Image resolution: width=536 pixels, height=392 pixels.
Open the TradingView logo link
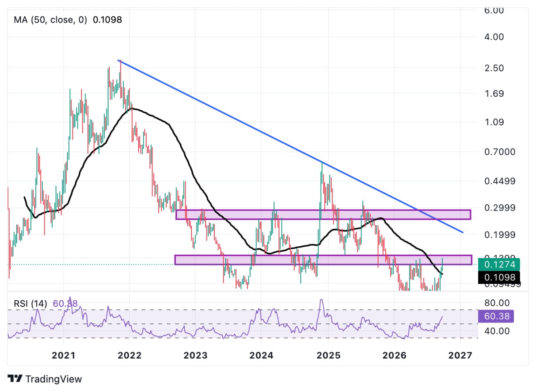coord(45,379)
